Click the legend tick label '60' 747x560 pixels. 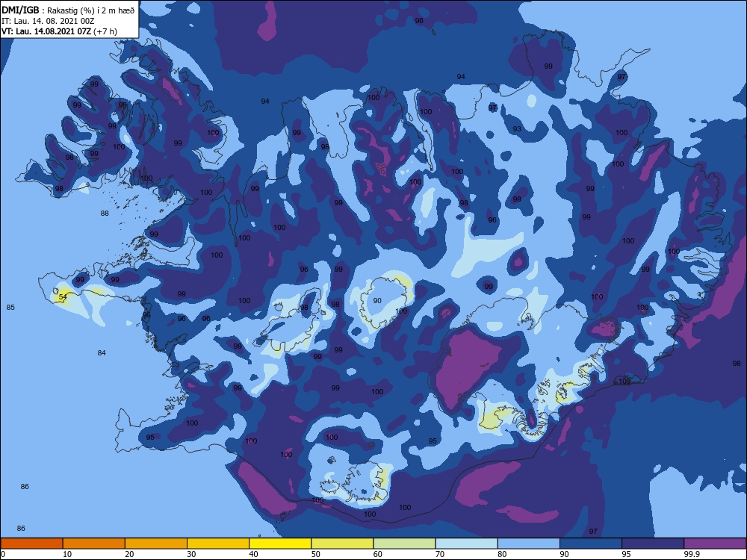point(378,554)
